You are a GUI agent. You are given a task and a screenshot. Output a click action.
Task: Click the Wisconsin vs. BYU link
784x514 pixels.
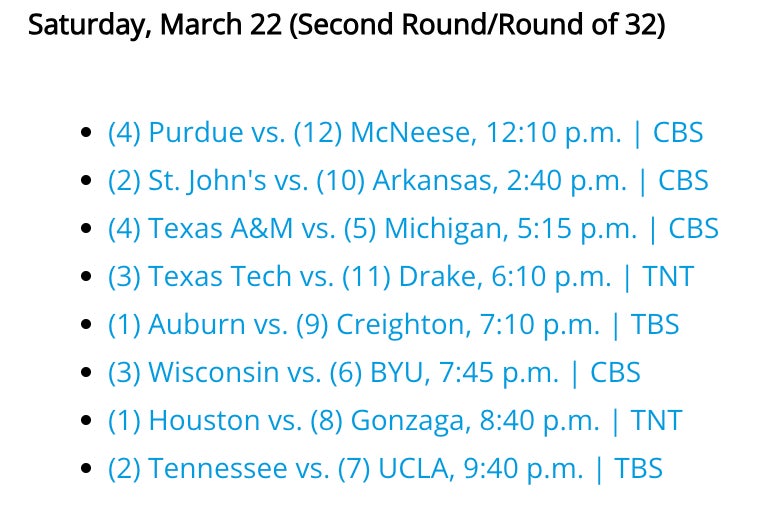(x=374, y=372)
